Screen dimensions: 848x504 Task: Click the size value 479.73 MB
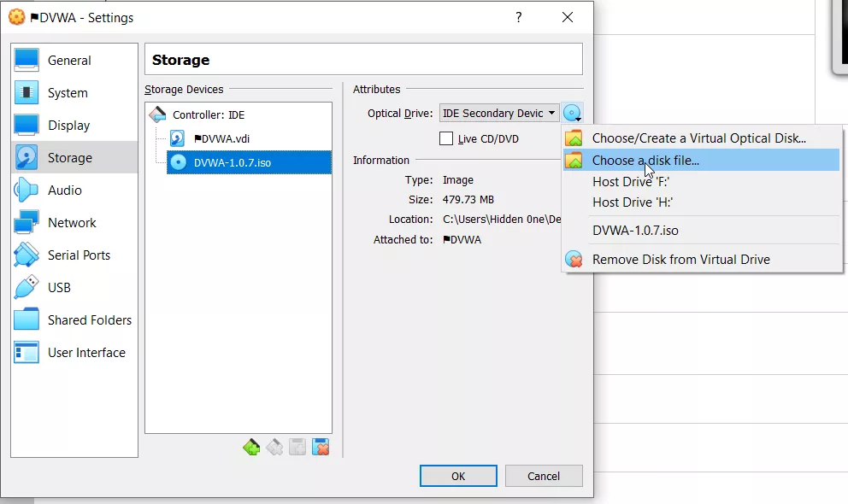click(x=468, y=199)
